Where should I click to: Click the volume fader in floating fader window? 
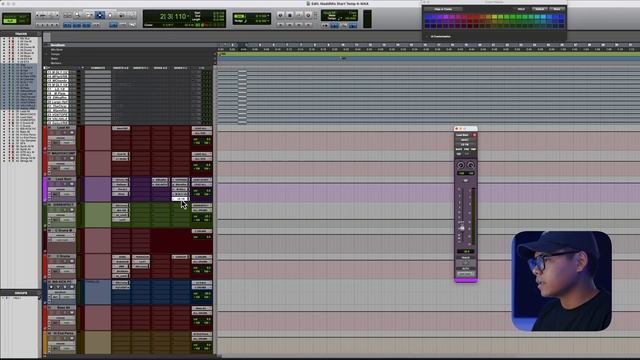(462, 228)
